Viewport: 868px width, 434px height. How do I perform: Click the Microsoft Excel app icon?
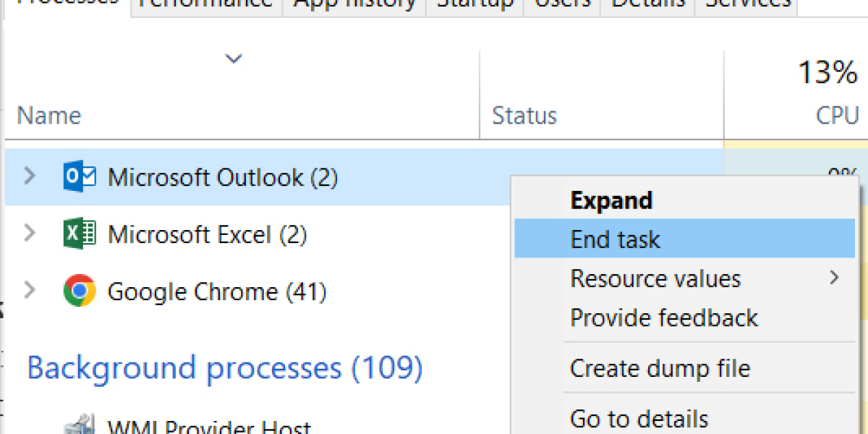(x=80, y=234)
